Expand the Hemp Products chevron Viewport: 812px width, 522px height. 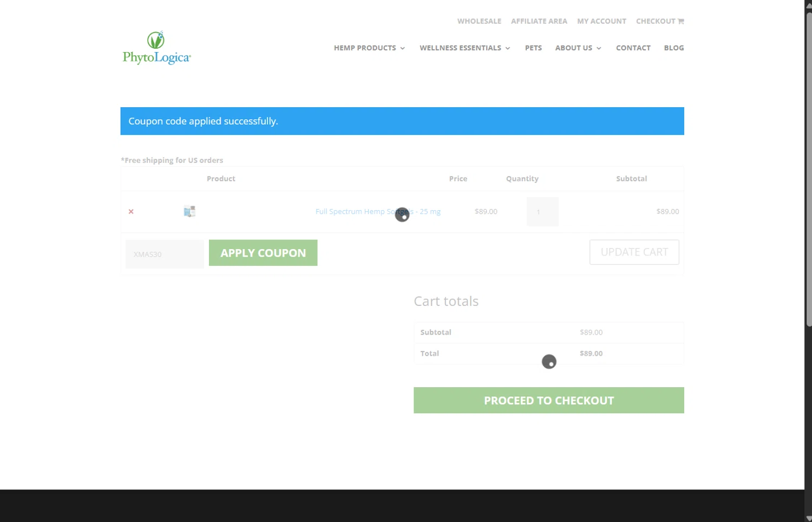click(402, 48)
